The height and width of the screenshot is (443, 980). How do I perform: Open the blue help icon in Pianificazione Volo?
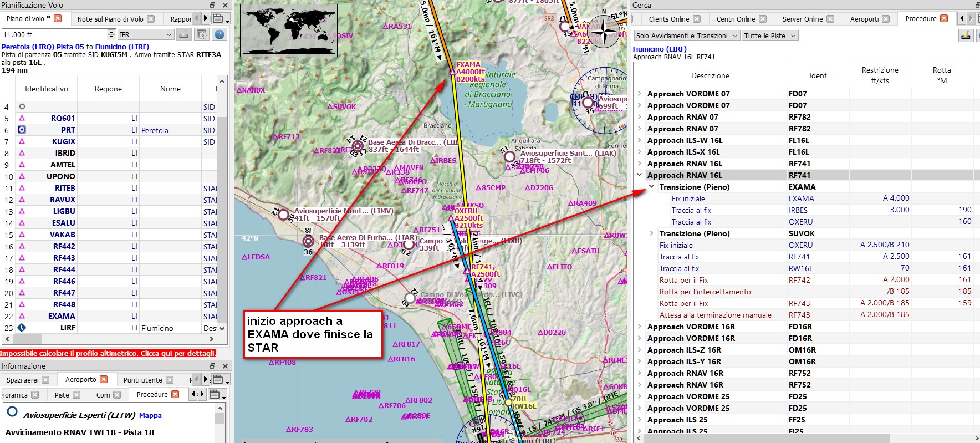(220, 34)
